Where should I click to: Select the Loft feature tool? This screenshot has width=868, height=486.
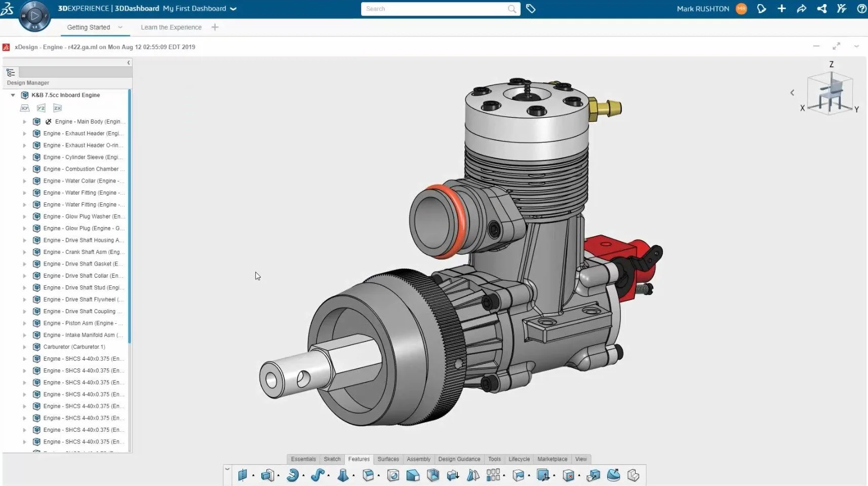343,475
